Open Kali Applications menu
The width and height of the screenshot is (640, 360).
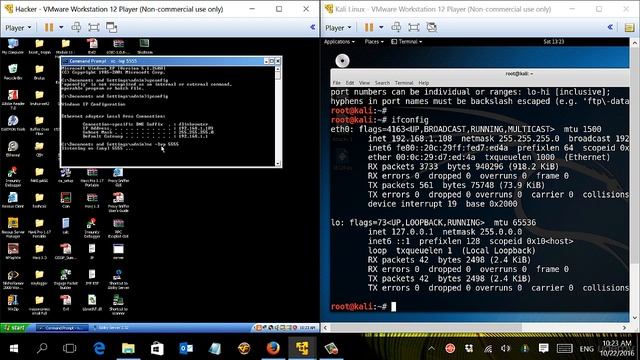[339, 42]
